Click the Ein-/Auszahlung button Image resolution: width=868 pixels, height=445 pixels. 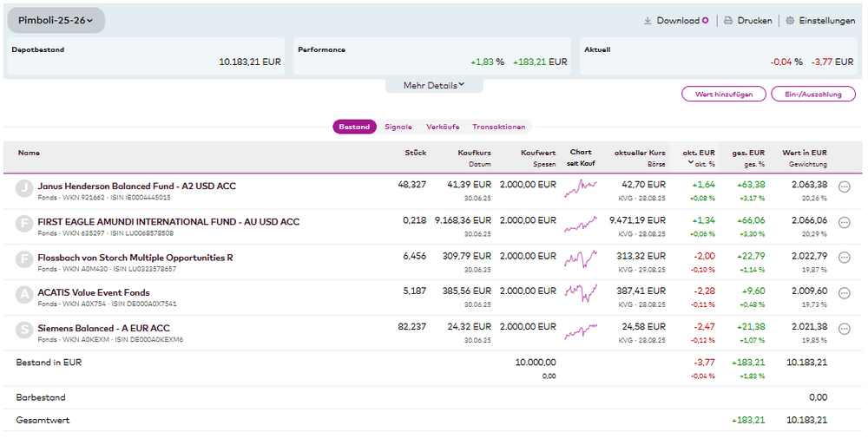tap(812, 94)
